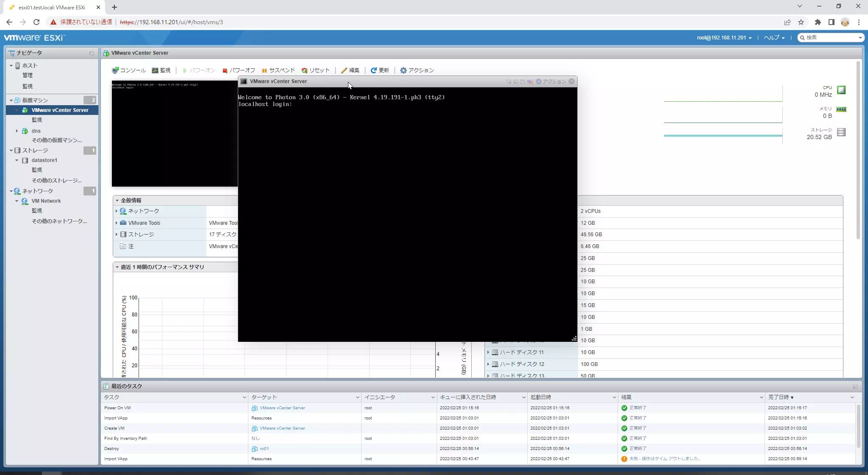
Task: Open 結果 column dropdown arrow
Action: pos(761,397)
